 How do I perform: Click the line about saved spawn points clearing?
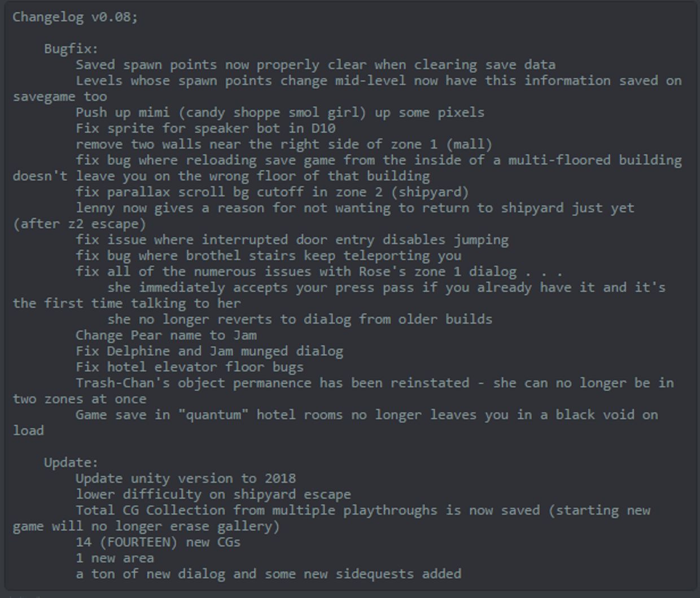[x=315, y=65]
